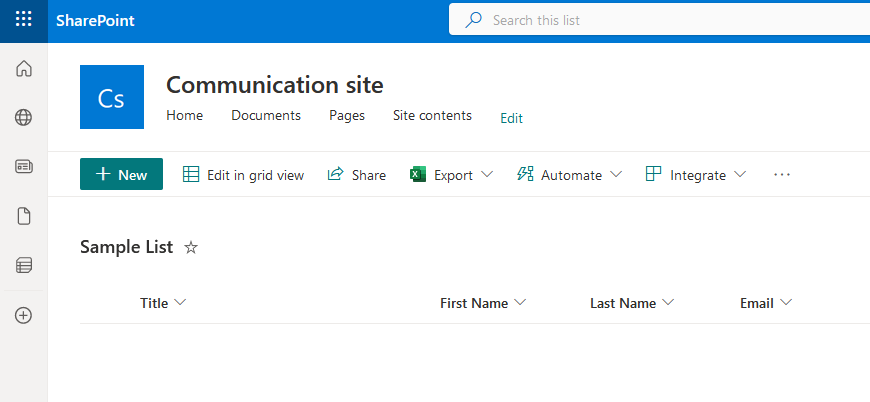The height and width of the screenshot is (402, 870).
Task: Favorite Sample List with star icon
Action: [x=191, y=248]
